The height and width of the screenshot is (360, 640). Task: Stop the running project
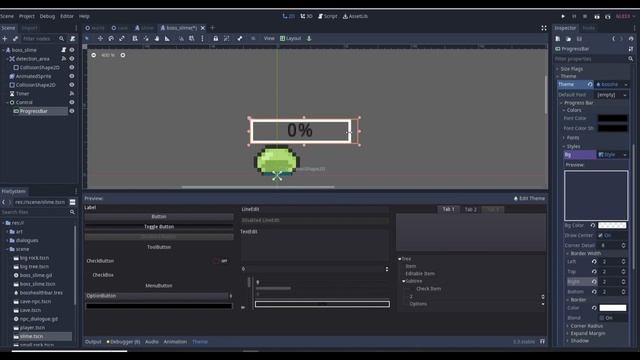585,16
